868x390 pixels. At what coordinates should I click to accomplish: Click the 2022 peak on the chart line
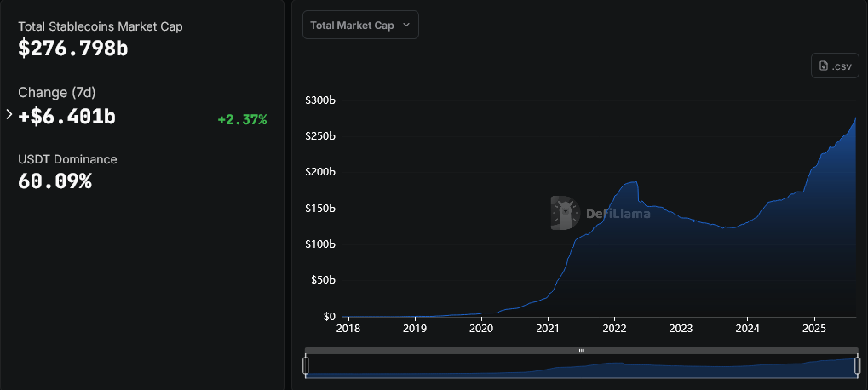coord(636,182)
